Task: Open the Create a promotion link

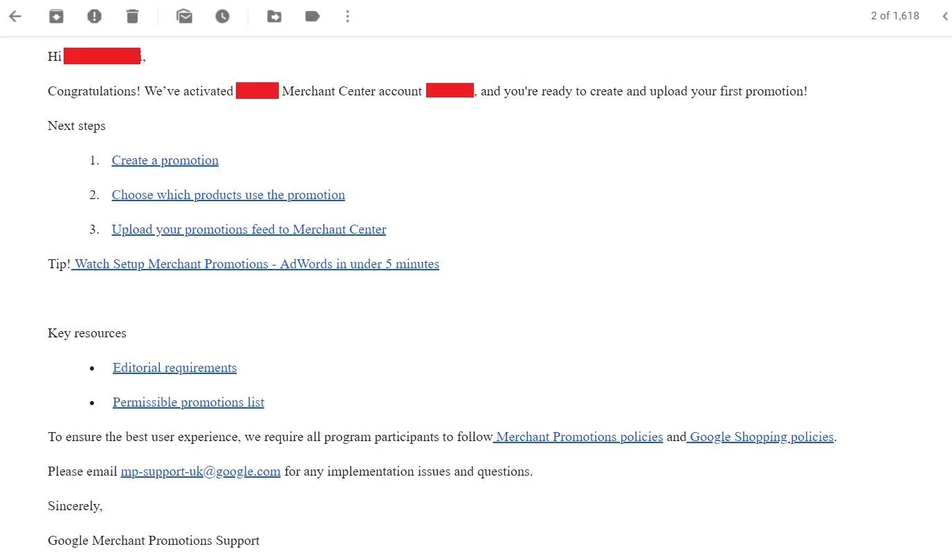Action: [165, 160]
